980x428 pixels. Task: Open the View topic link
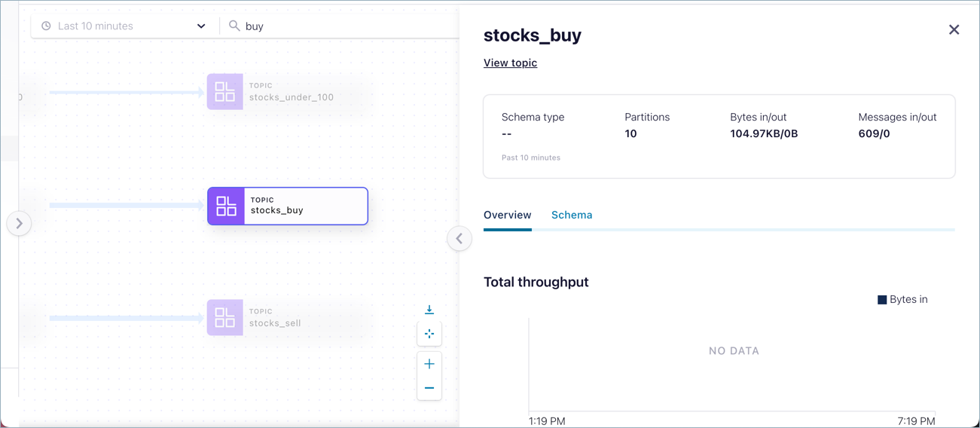point(510,63)
